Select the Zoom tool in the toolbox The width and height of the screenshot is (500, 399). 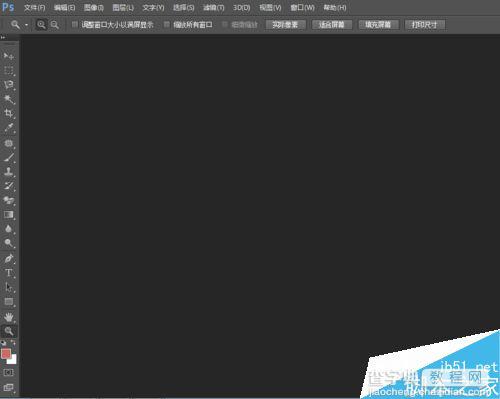tap(9, 331)
